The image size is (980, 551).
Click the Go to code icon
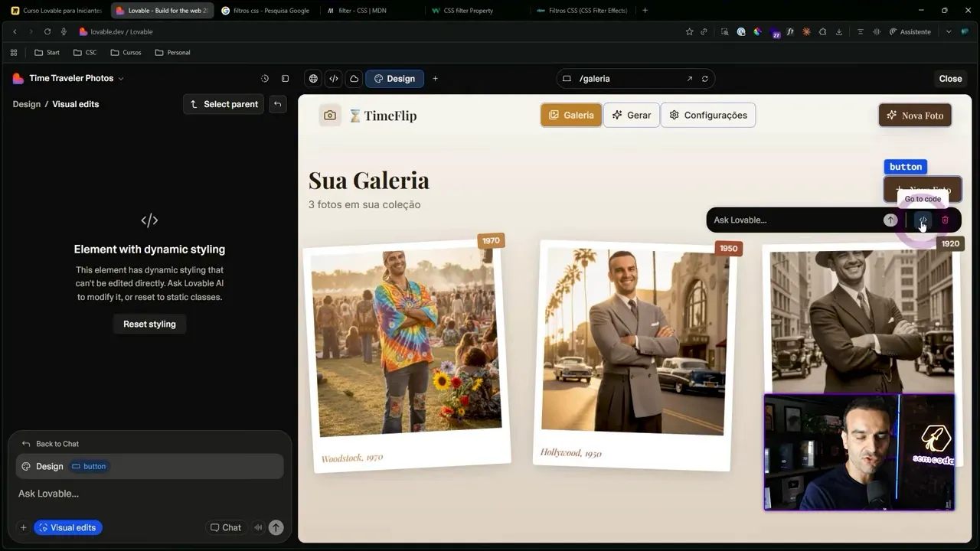pyautogui.click(x=923, y=220)
